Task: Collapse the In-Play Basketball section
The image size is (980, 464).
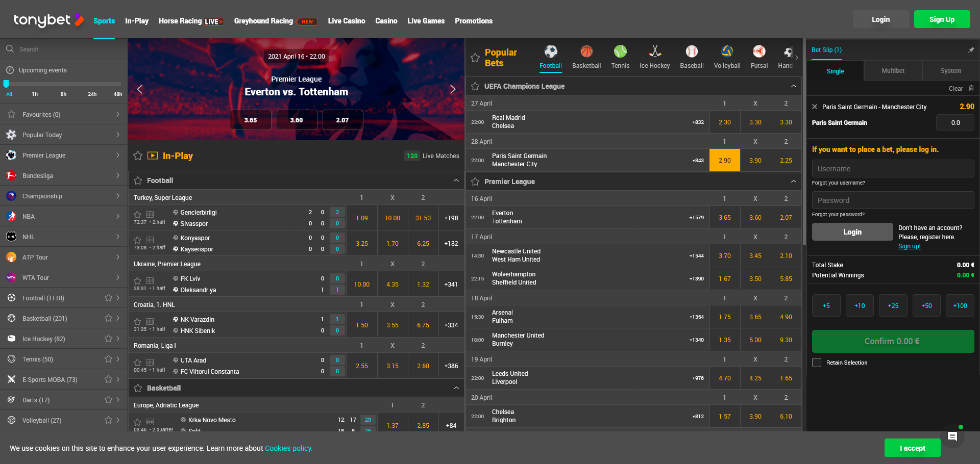Action: [x=456, y=388]
